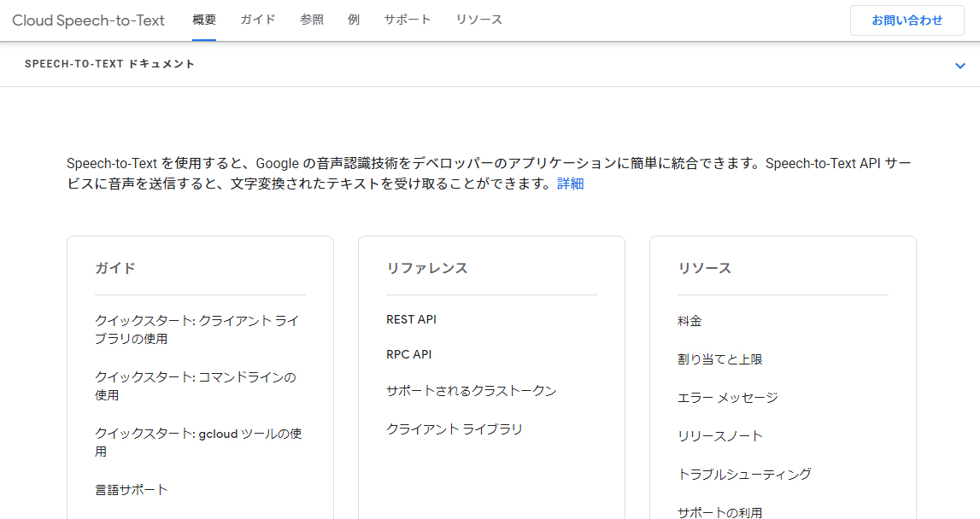Viewport: 980px width, 519px height.
Task: Open the 割り当てと上限 link
Action: (x=720, y=359)
